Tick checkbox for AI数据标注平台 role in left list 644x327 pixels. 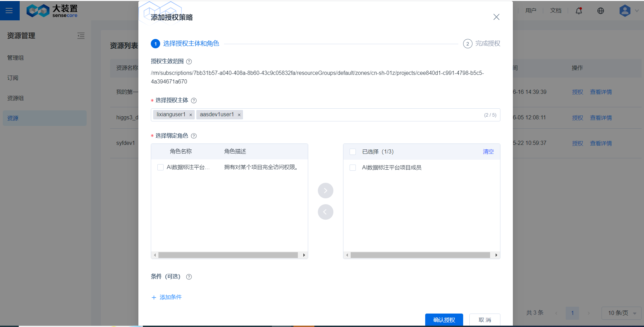[x=160, y=167]
